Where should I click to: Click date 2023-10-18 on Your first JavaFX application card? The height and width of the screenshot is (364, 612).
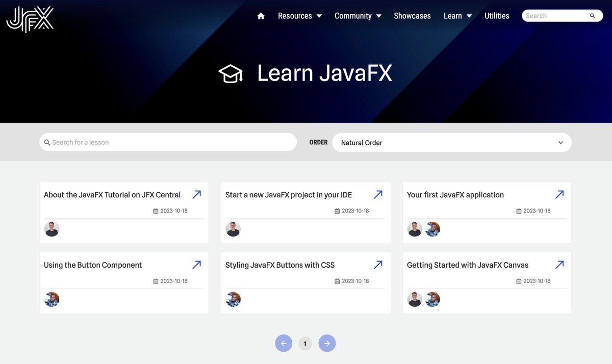click(537, 211)
